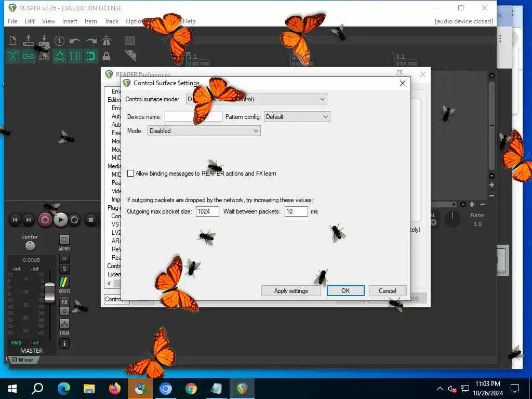Click the Rate playback knob
532x399 pixels.
click(453, 219)
